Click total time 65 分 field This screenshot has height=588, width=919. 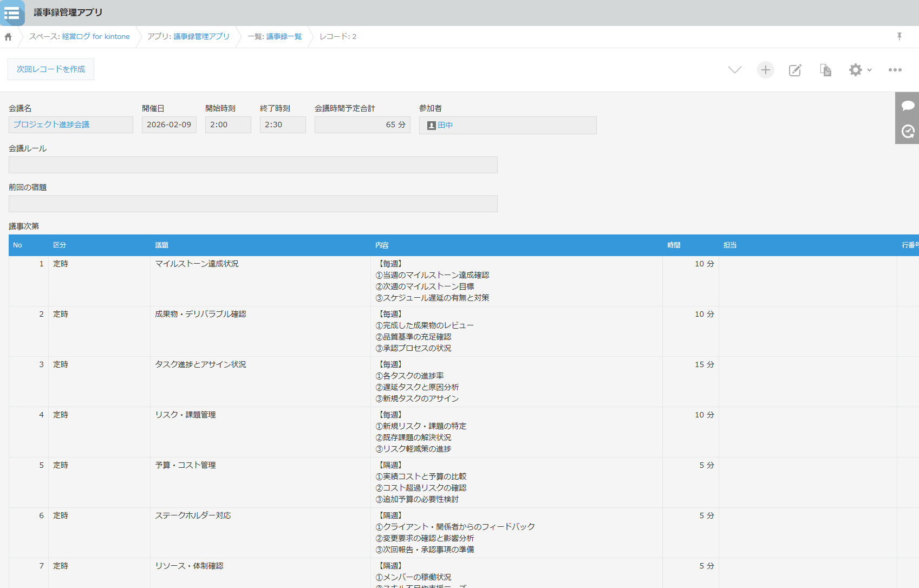[x=362, y=125]
